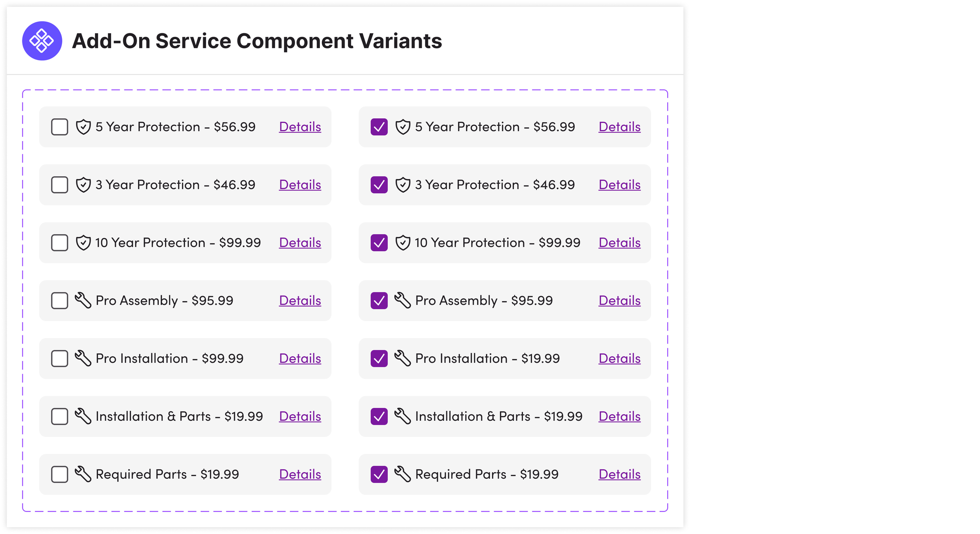Open Details for checked 3 Year Protection

click(x=619, y=185)
